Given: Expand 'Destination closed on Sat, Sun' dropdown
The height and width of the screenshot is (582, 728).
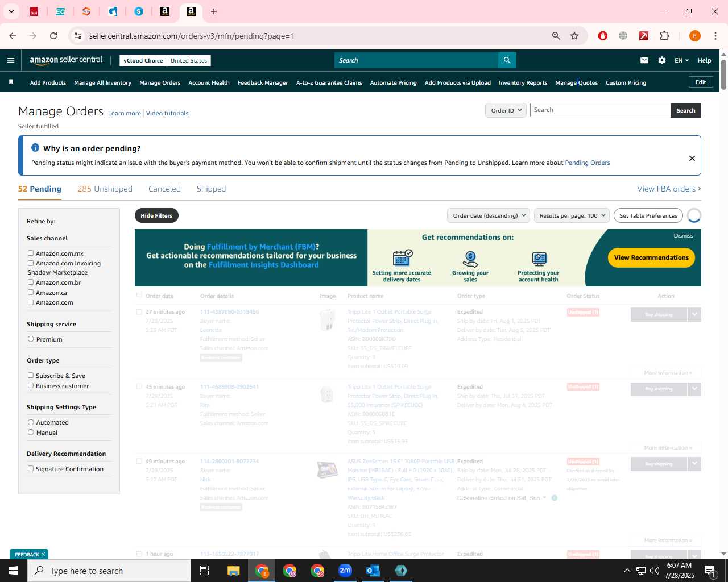Looking at the screenshot, I should click(x=544, y=498).
